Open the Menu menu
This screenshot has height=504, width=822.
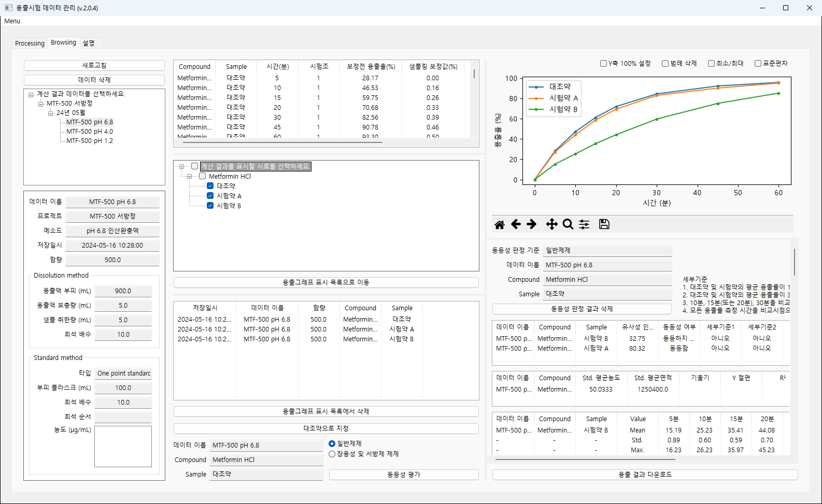12,21
